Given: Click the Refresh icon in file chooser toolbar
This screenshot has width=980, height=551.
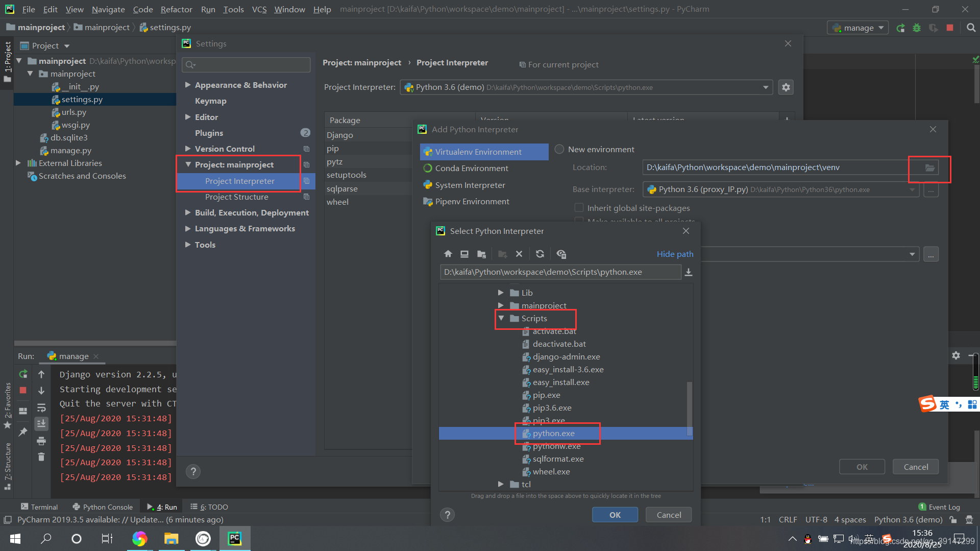Looking at the screenshot, I should pos(540,254).
